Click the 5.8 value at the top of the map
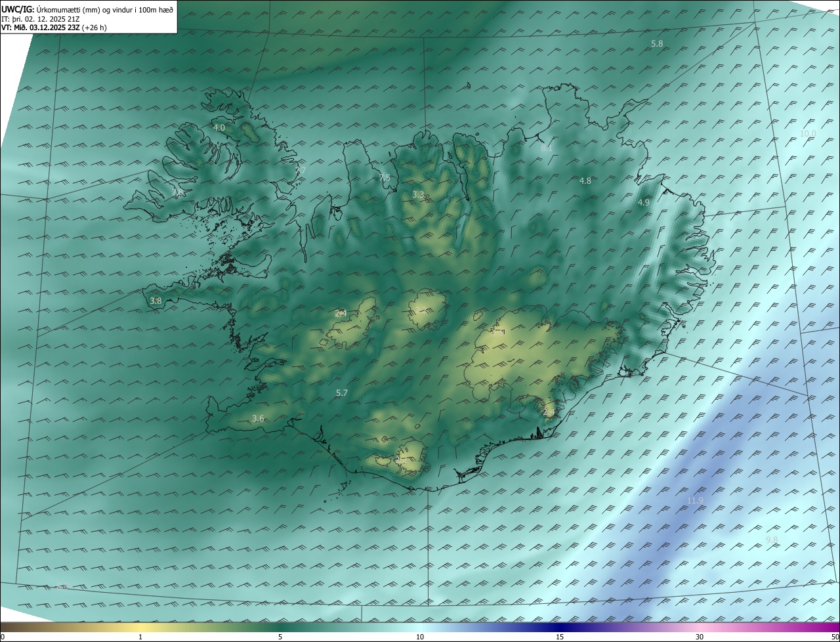The height and width of the screenshot is (642, 840). point(657,43)
